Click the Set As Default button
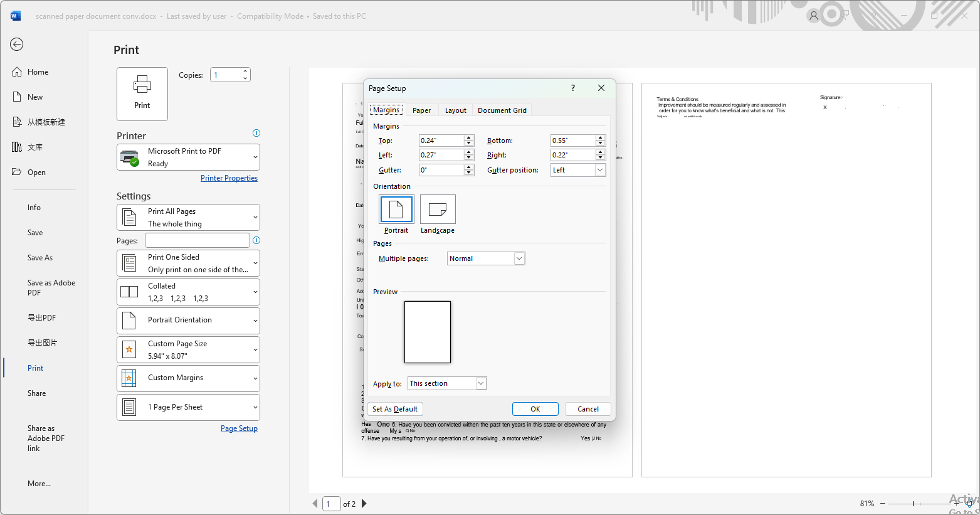Image resolution: width=980 pixels, height=515 pixels. tap(395, 408)
